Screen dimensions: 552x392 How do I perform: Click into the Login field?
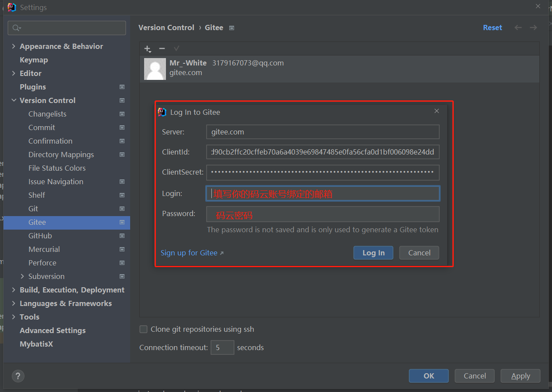[x=323, y=193]
